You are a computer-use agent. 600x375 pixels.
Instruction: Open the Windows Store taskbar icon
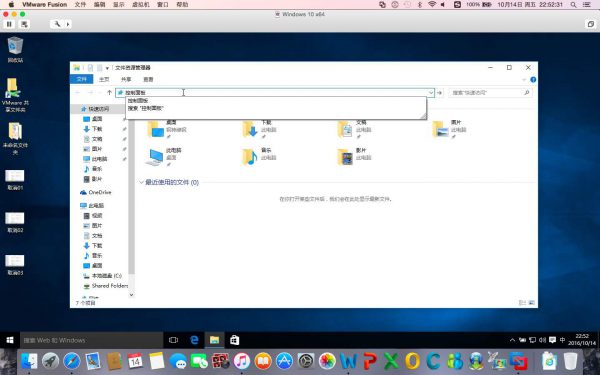click(x=235, y=340)
